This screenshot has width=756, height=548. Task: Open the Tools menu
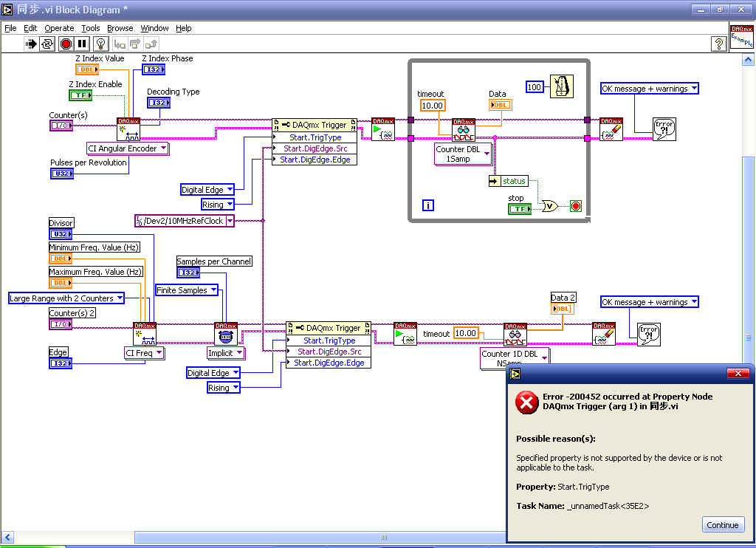point(90,28)
